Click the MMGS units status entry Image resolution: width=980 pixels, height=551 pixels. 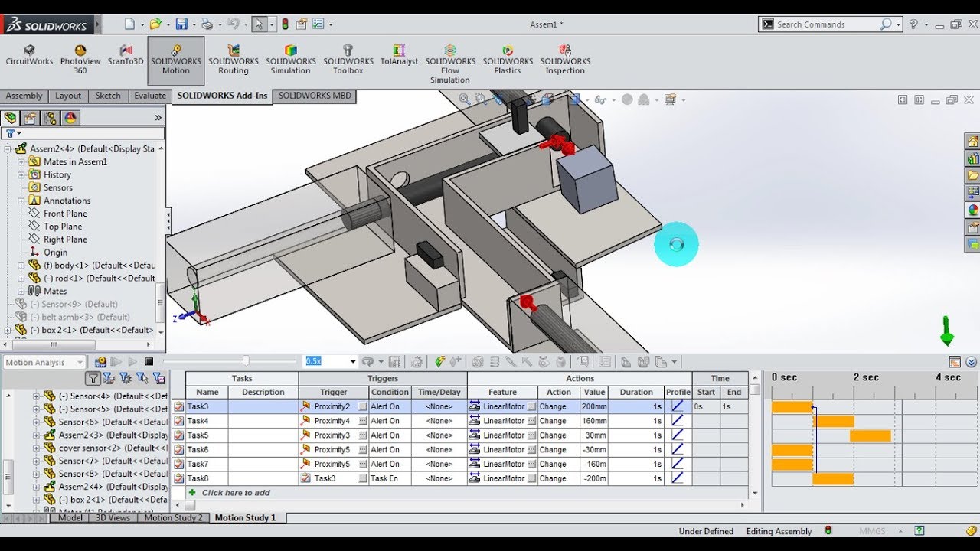coord(872,531)
